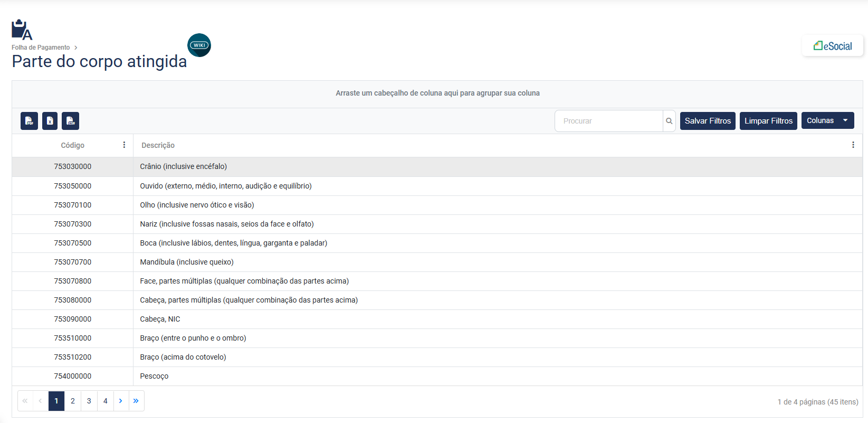Image resolution: width=868 pixels, height=423 pixels.
Task: Open the Descrição column options menu
Action: tap(853, 145)
